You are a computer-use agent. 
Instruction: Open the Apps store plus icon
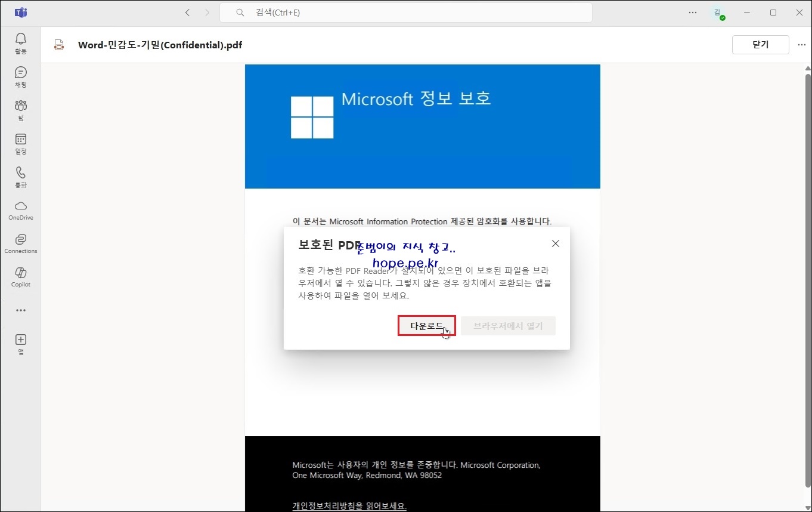click(x=21, y=344)
